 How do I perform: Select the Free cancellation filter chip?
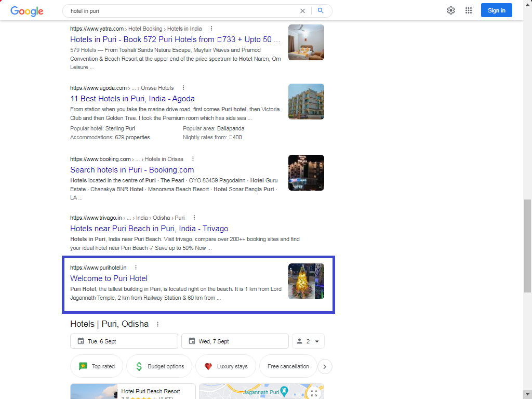(288, 366)
